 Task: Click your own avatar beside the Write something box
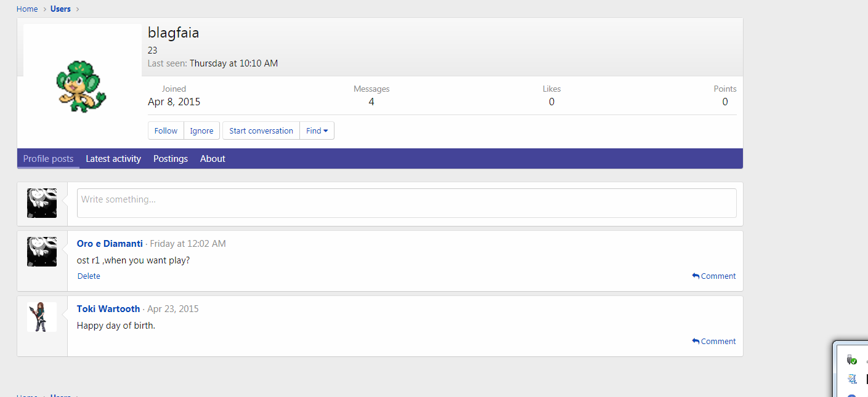point(42,203)
